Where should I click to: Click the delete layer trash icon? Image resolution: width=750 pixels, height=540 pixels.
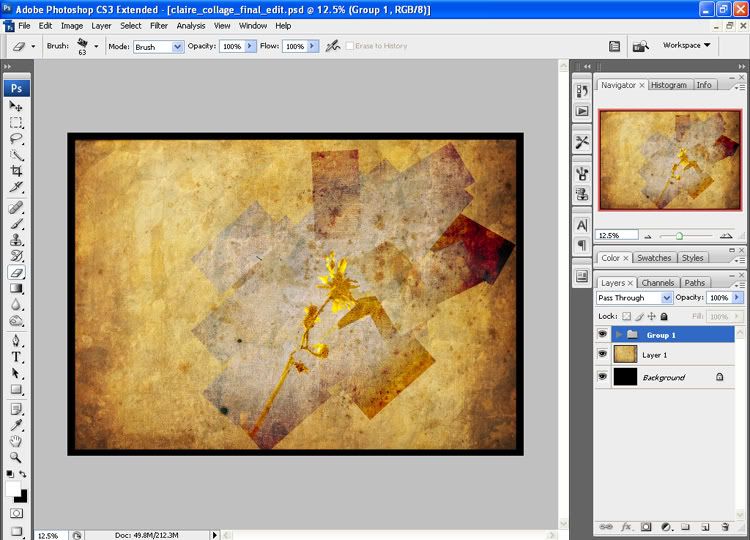click(x=725, y=527)
